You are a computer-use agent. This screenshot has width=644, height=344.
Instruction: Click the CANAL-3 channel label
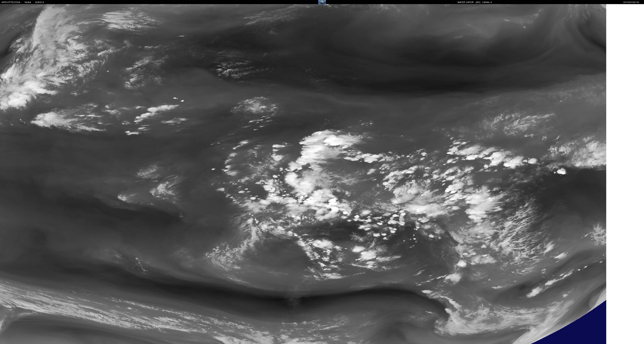(487, 2)
